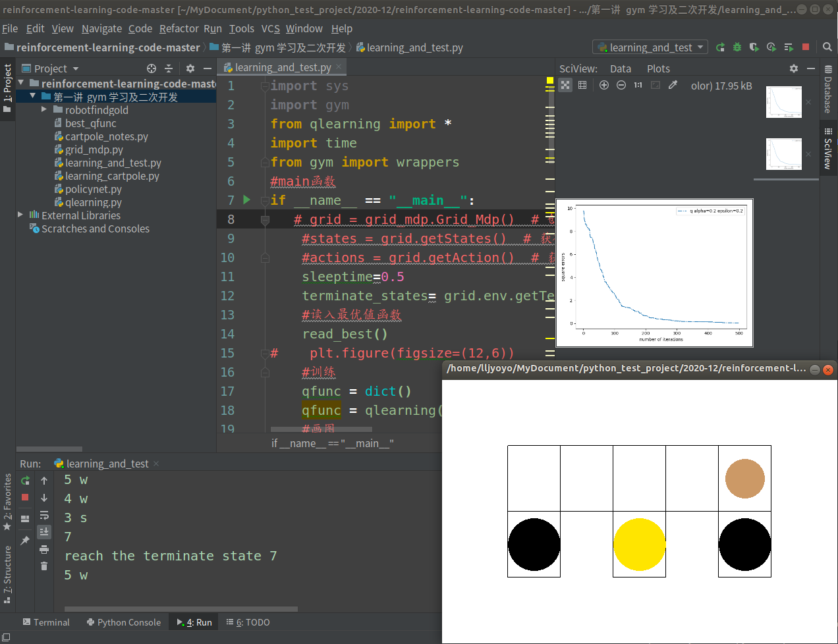Locate current file in Project tree
Viewport: 838px width, 644px height.
point(152,68)
